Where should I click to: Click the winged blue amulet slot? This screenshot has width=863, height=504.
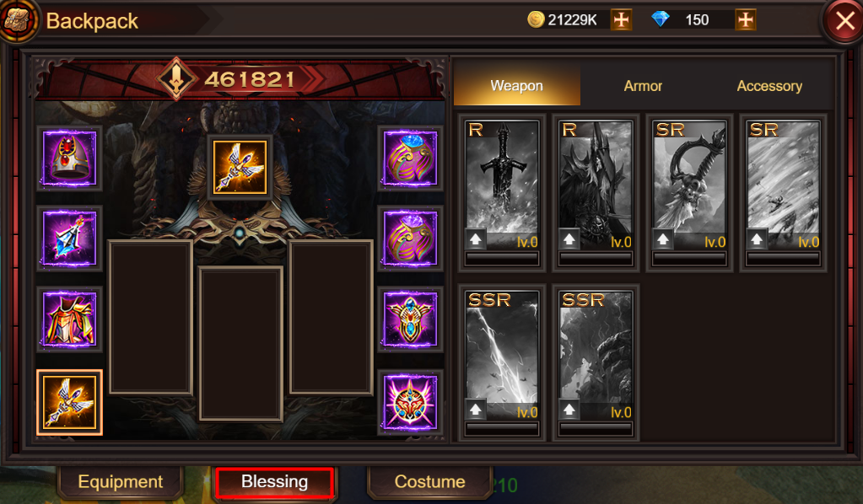(410, 319)
